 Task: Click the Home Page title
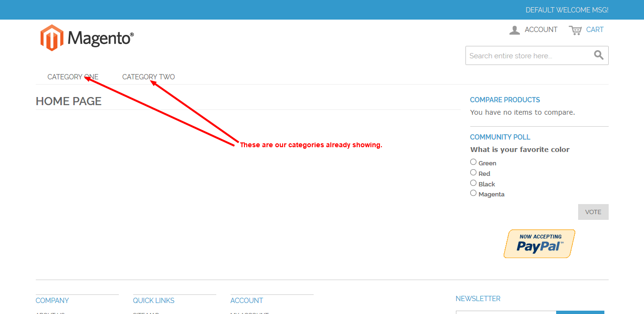tap(69, 101)
